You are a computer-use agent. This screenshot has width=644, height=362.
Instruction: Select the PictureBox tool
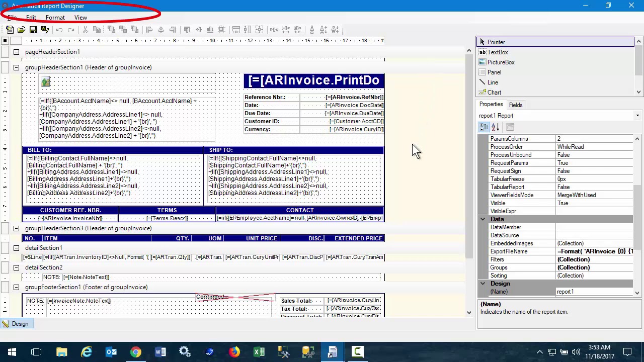click(555, 62)
